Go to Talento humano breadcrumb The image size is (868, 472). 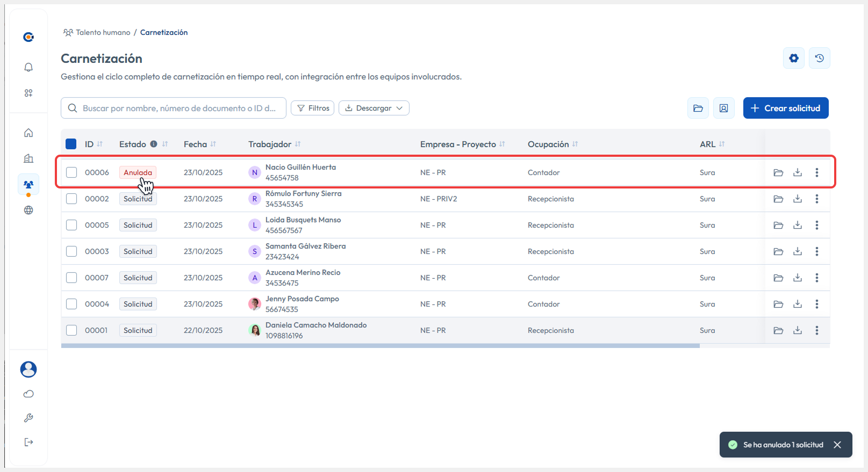[x=103, y=32]
